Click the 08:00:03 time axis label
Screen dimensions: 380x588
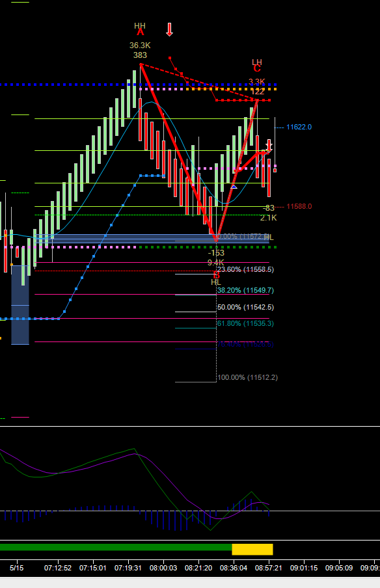[x=163, y=568]
